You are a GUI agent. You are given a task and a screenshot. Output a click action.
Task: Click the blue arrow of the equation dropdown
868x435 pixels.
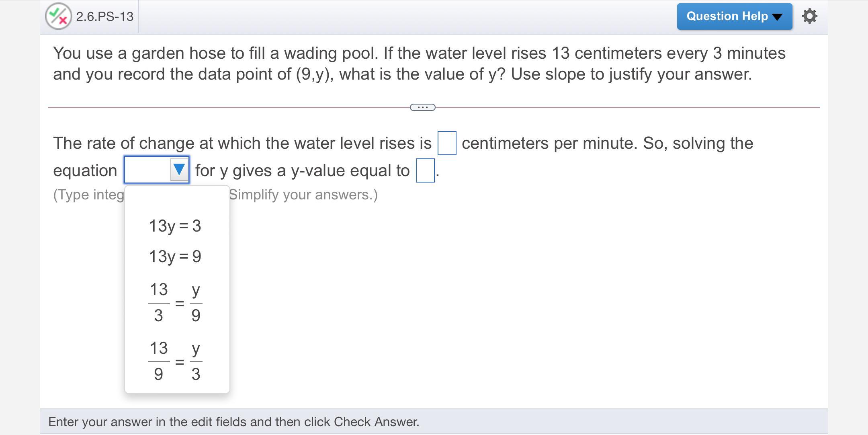pyautogui.click(x=179, y=170)
